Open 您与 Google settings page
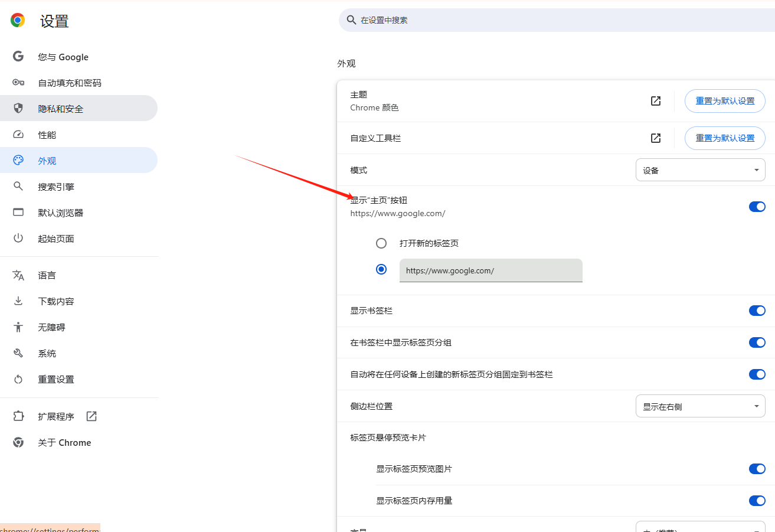775x532 pixels. coord(79,57)
